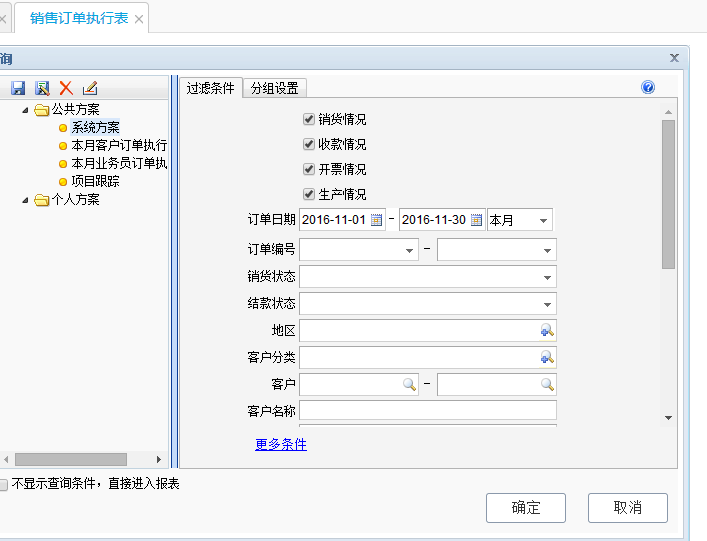This screenshot has height=541, width=707.
Task: Collapse the 公共方案 tree node
Action: (x=25, y=110)
